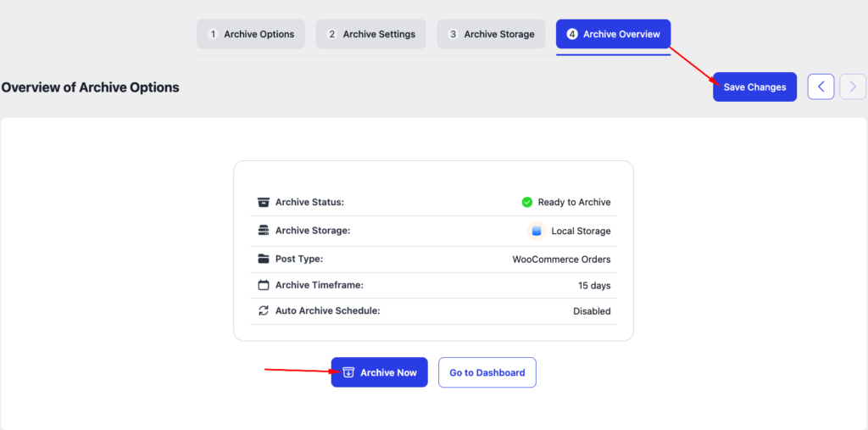
Task: Click the 'WooCommerce Orders' value
Action: click(561, 260)
